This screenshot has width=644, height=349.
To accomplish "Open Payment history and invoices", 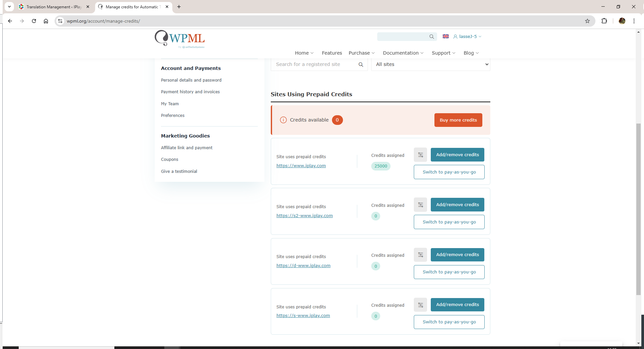I will click(190, 92).
